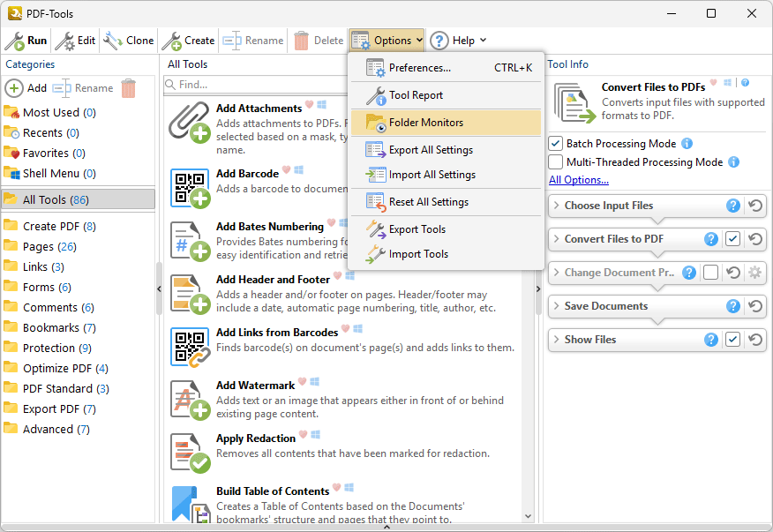The image size is (773, 532).
Task: Select Import All Settings
Action: pyautogui.click(x=447, y=175)
